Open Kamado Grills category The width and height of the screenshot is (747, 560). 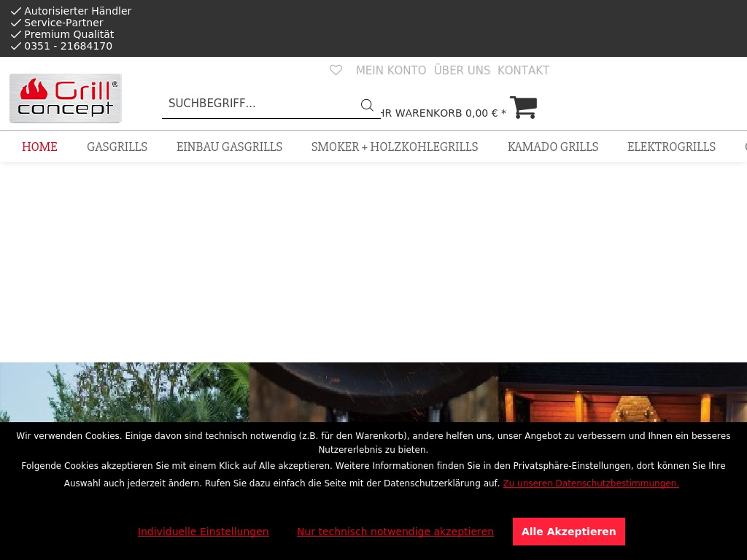(553, 147)
